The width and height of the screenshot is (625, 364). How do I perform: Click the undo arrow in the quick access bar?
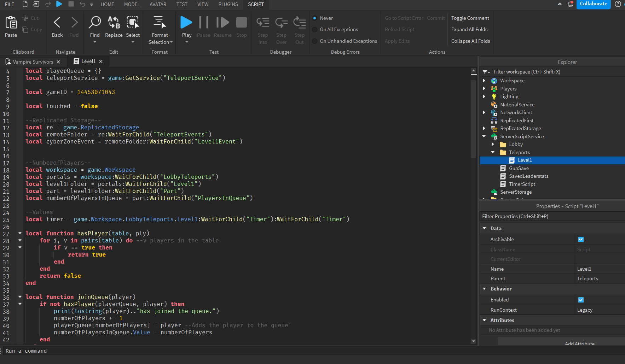[x=82, y=4]
